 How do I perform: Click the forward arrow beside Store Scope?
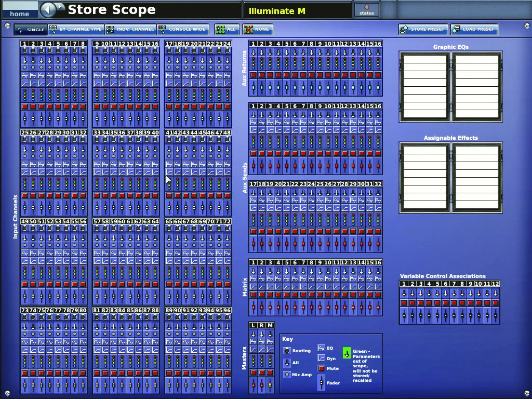[60, 6]
